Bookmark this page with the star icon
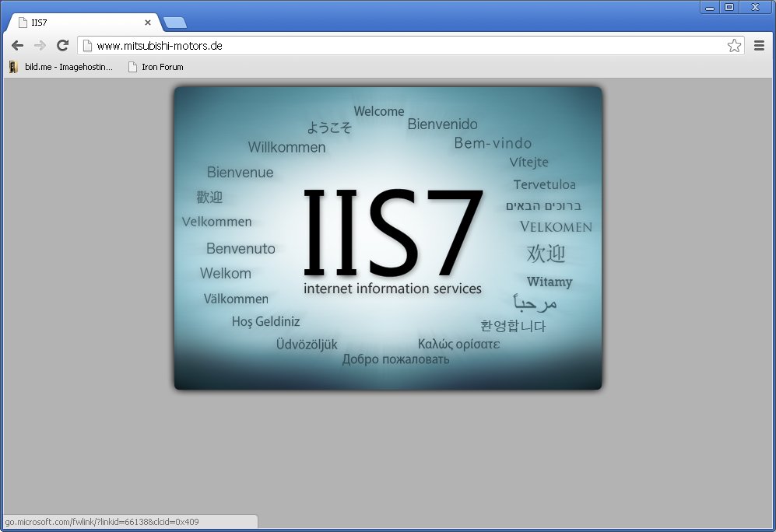Image resolution: width=776 pixels, height=532 pixels. pyautogui.click(x=734, y=46)
